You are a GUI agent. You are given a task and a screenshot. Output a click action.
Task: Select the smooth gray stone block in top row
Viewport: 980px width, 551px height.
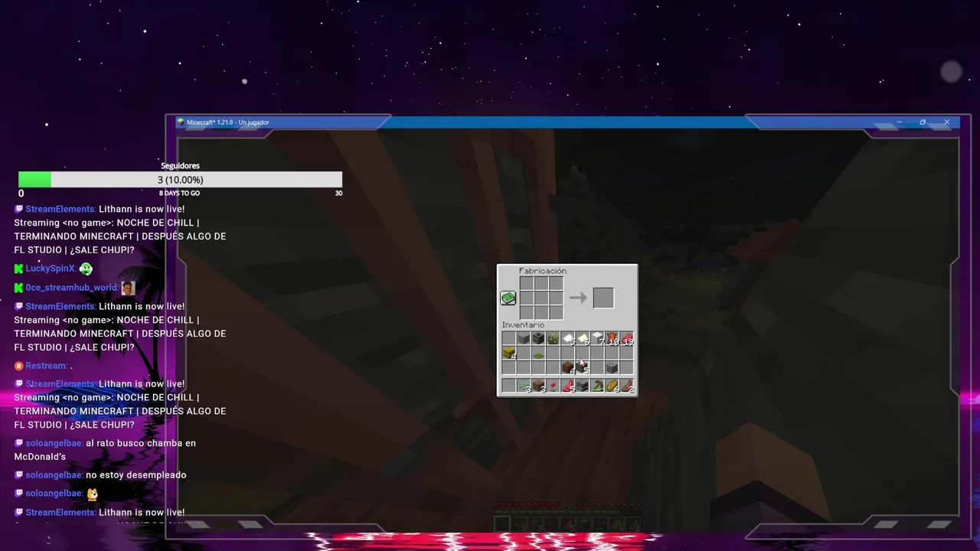coord(524,337)
